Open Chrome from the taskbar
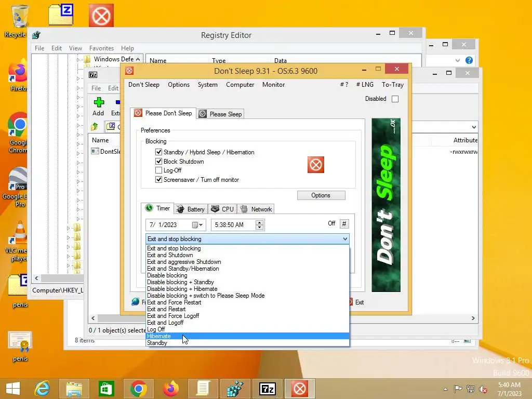The width and height of the screenshot is (532, 399). tap(138, 389)
